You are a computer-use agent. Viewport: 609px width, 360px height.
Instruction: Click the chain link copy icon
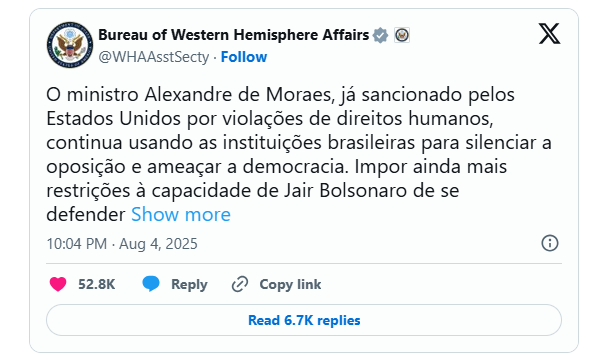pos(240,284)
